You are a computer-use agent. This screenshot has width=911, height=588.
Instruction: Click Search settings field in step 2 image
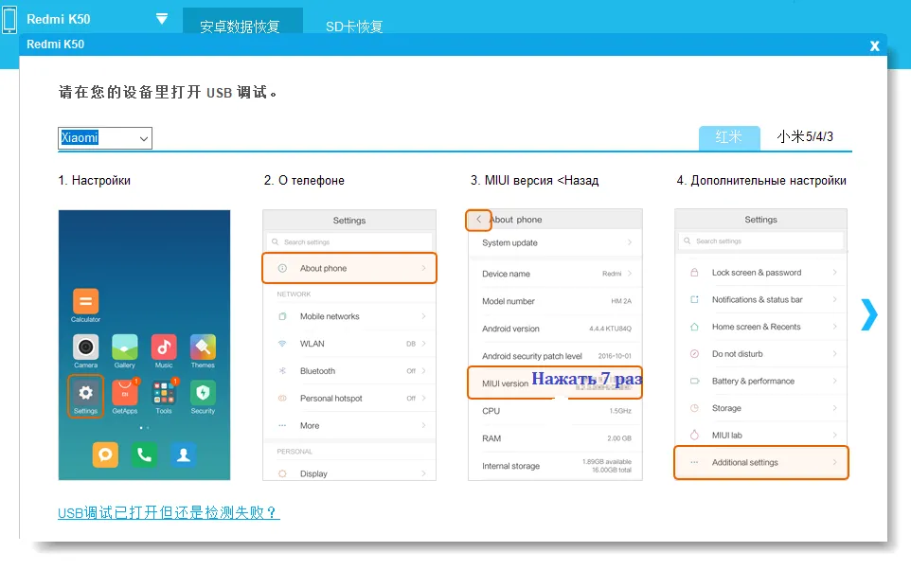click(349, 242)
